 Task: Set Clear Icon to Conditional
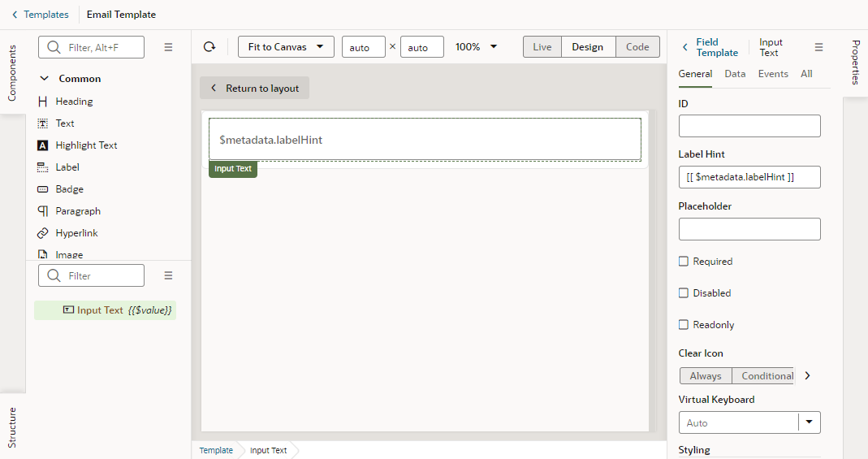click(x=763, y=376)
